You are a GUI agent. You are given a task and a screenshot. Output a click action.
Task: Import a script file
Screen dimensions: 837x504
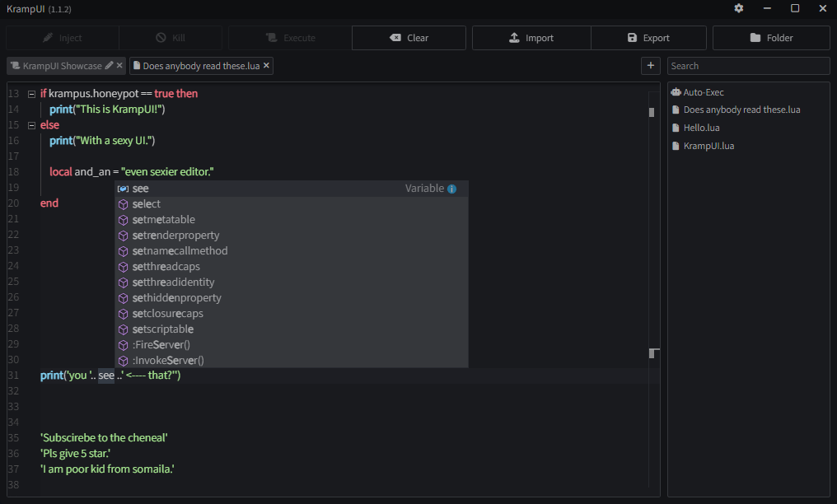tap(531, 38)
